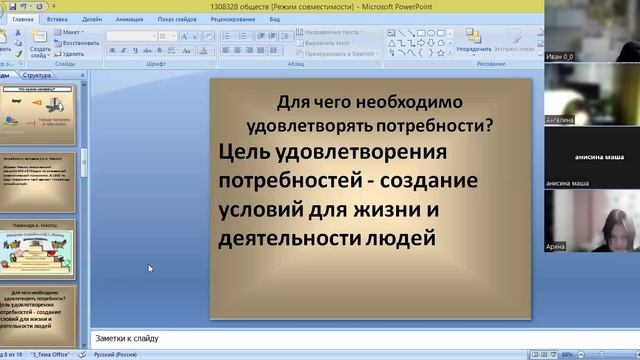The height and width of the screenshot is (360, 640).
Task: Click Арина's video tile in the call
Action: (x=592, y=220)
